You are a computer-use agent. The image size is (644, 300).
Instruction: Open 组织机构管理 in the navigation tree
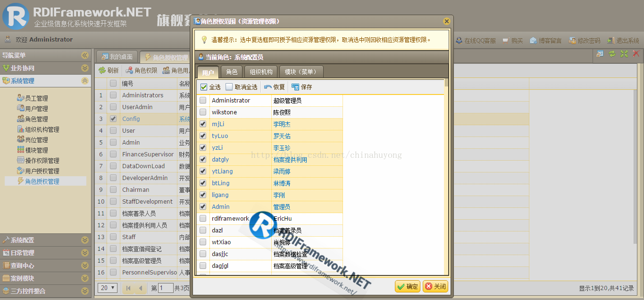pos(42,129)
